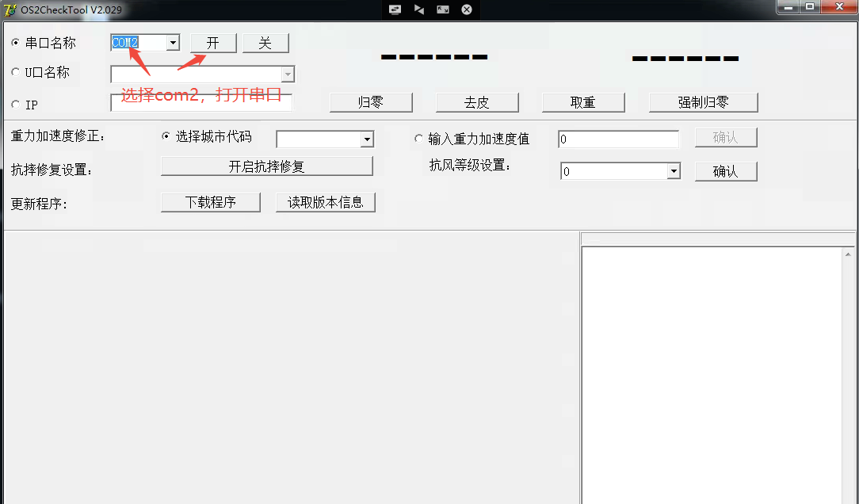Click the 开启抗摔修复 button
This screenshot has height=504, width=859.
tap(267, 166)
